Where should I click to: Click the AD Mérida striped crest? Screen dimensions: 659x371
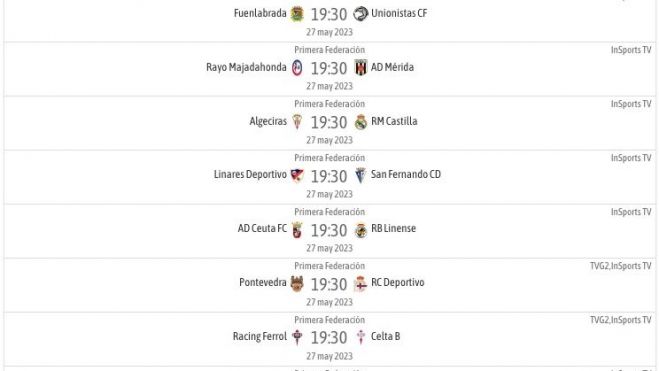click(361, 68)
